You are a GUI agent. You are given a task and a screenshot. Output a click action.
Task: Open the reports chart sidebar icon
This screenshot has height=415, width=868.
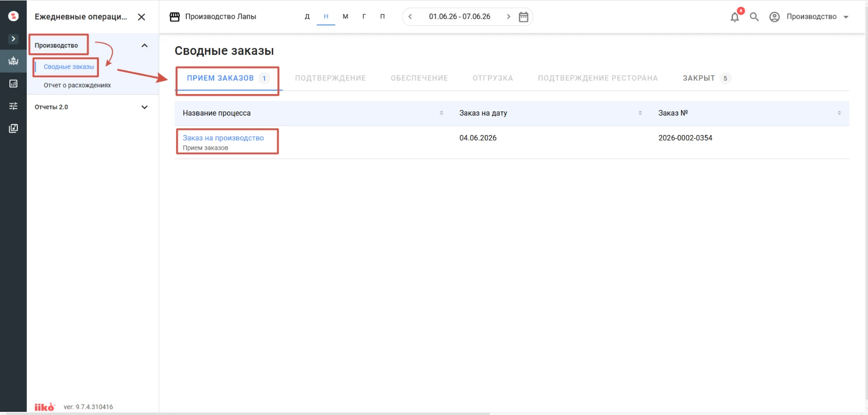tap(13, 84)
